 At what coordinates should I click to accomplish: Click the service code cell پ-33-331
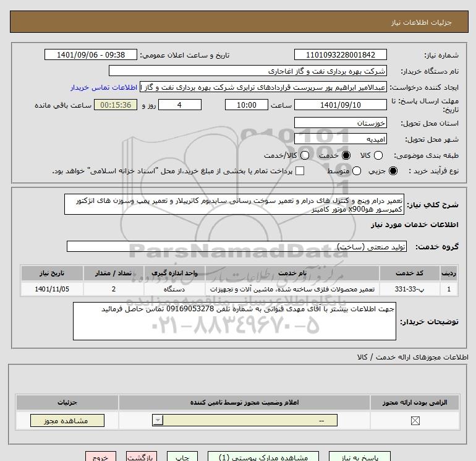click(409, 289)
